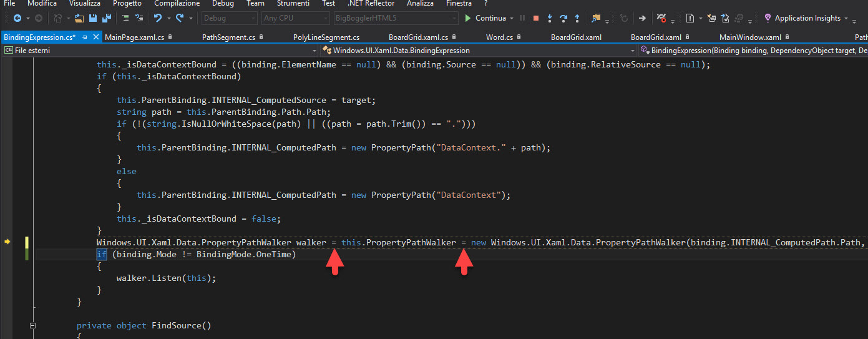
Task: Collapse the FindSource method outline box
Action: pos(32,325)
